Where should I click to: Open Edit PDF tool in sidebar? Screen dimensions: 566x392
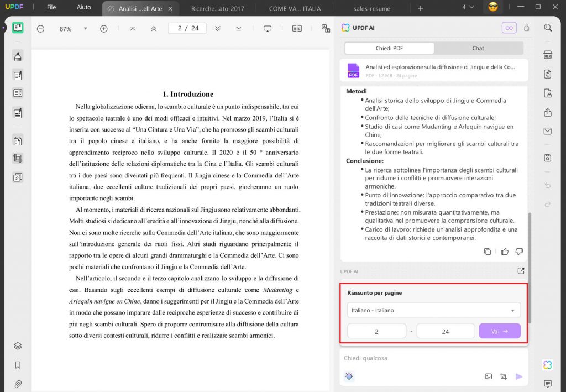pyautogui.click(x=18, y=75)
